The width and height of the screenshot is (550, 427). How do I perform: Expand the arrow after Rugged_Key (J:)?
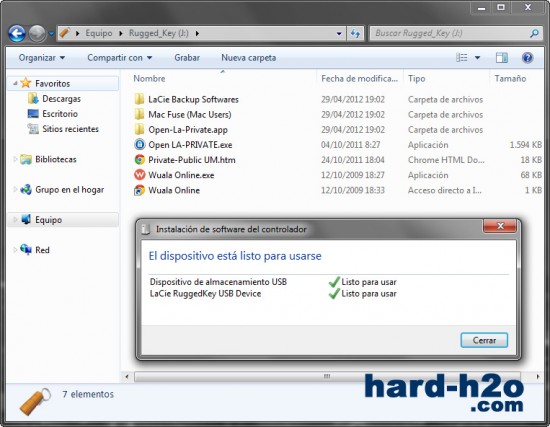click(197, 34)
